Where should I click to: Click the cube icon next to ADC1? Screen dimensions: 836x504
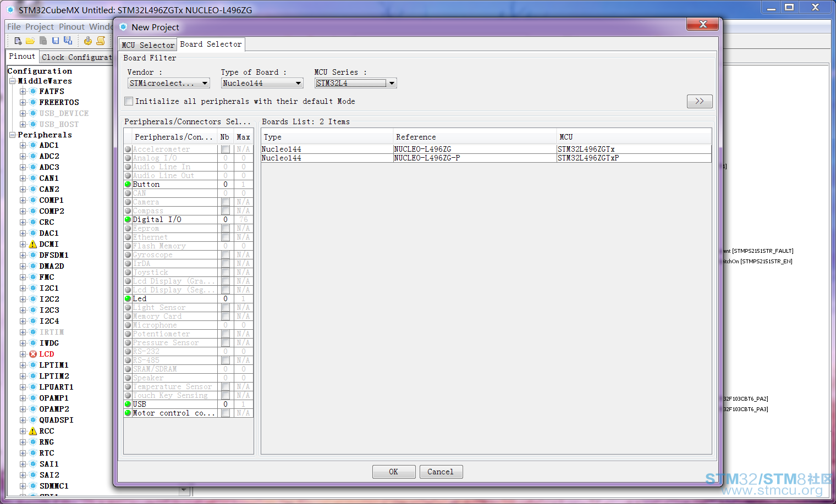(x=33, y=146)
